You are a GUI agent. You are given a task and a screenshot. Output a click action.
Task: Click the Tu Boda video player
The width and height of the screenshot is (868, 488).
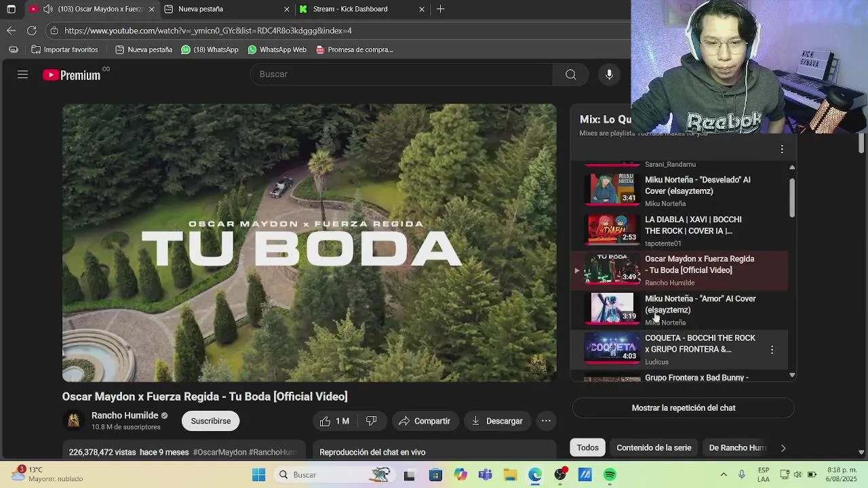click(x=309, y=243)
